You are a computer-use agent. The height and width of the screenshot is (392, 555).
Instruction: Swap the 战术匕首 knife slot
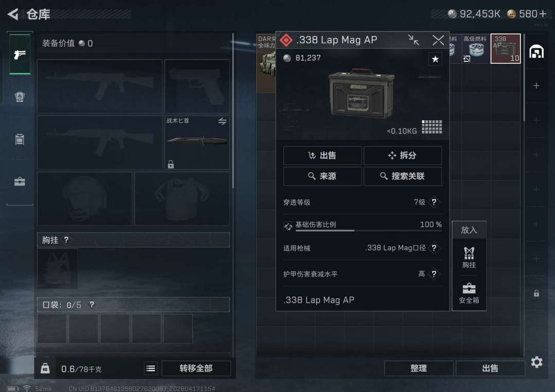click(223, 121)
